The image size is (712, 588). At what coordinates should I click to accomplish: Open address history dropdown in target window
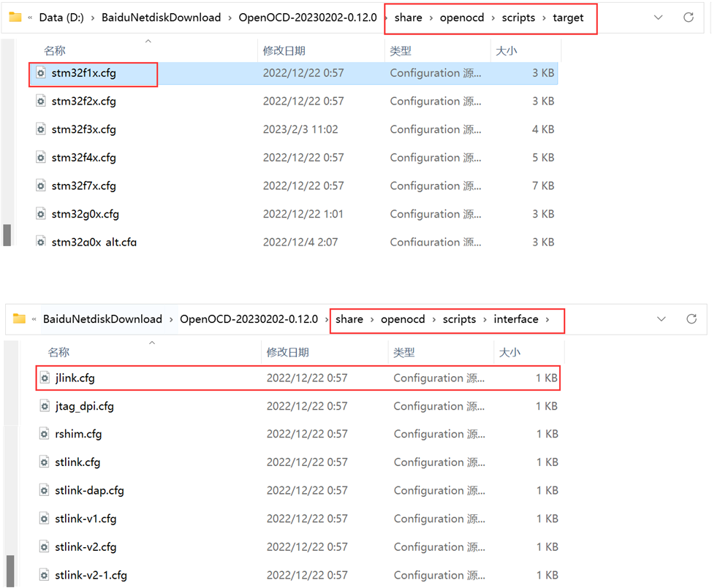(658, 18)
